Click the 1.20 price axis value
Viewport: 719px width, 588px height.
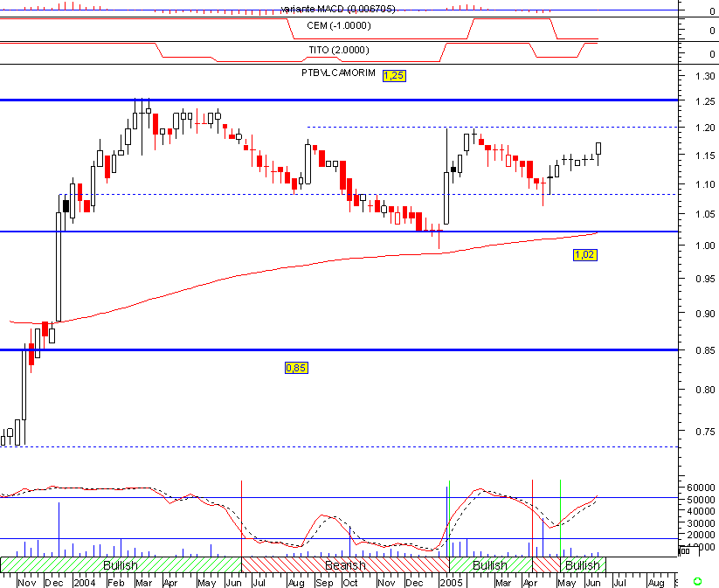pyautogui.click(x=705, y=128)
